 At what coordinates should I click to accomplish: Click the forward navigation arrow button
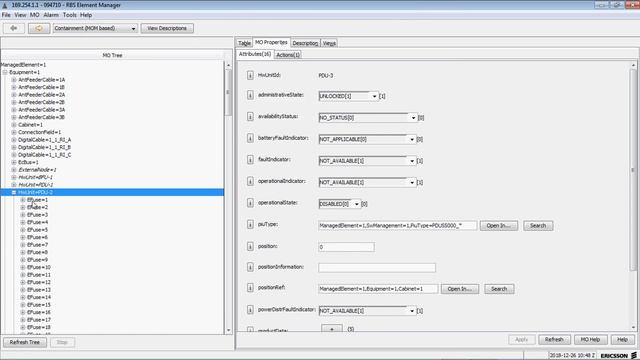coord(39,28)
